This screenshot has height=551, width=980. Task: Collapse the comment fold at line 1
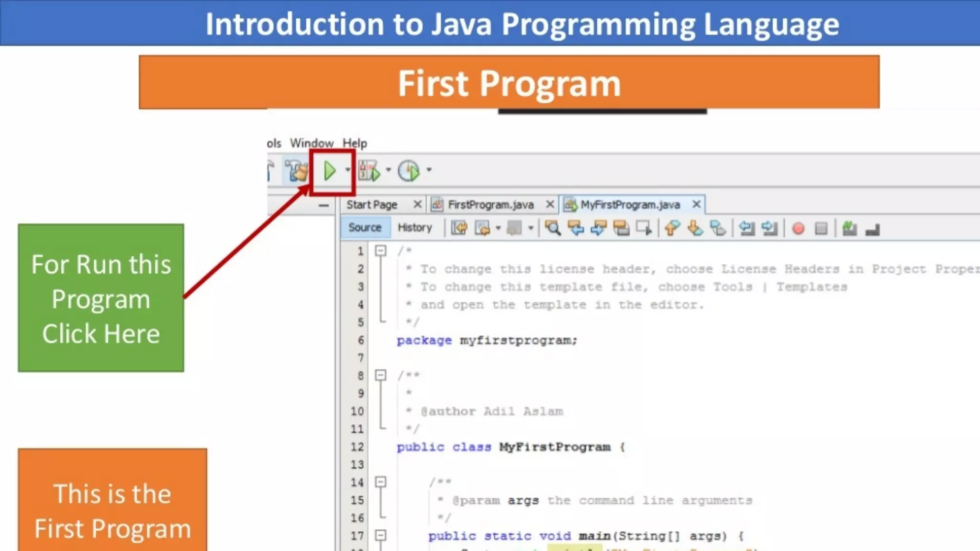[x=380, y=250]
